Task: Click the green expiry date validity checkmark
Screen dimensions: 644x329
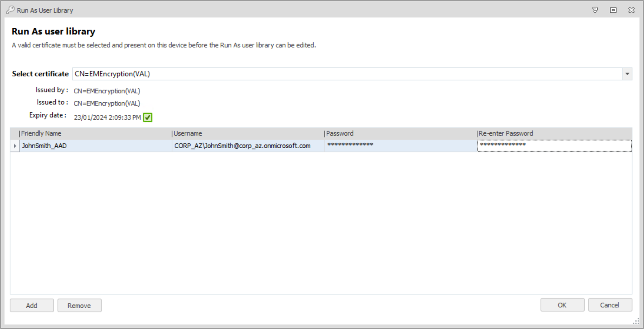Action: 148,117
